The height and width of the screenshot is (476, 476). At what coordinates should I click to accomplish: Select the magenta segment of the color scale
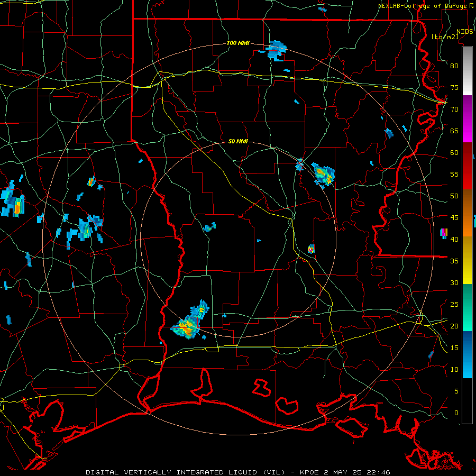tap(467, 118)
